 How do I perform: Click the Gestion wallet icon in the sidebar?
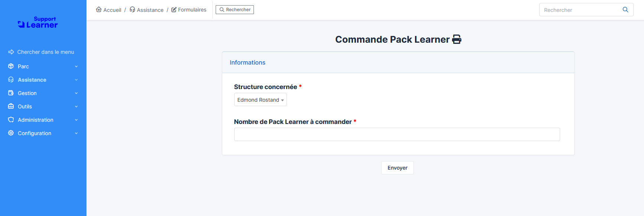click(11, 93)
